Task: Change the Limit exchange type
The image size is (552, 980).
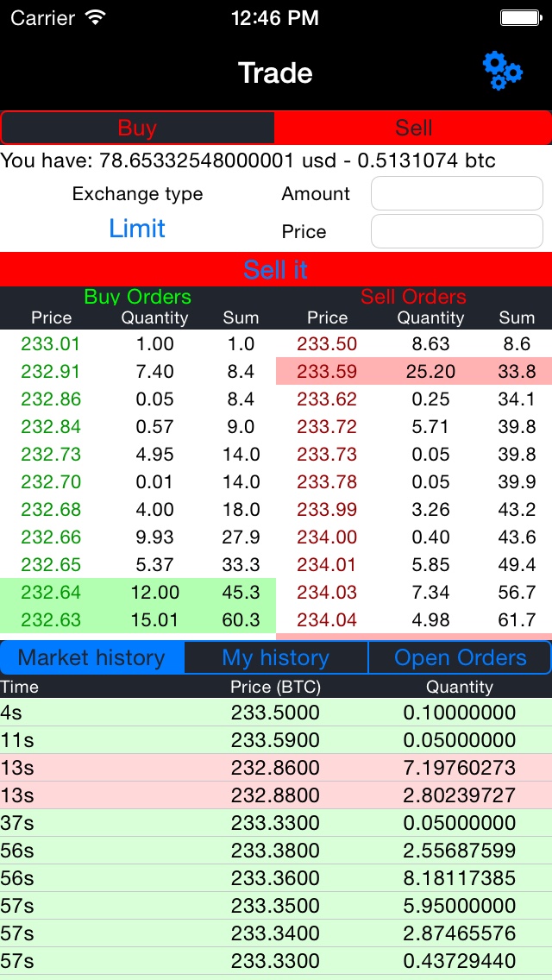Action: (137, 229)
